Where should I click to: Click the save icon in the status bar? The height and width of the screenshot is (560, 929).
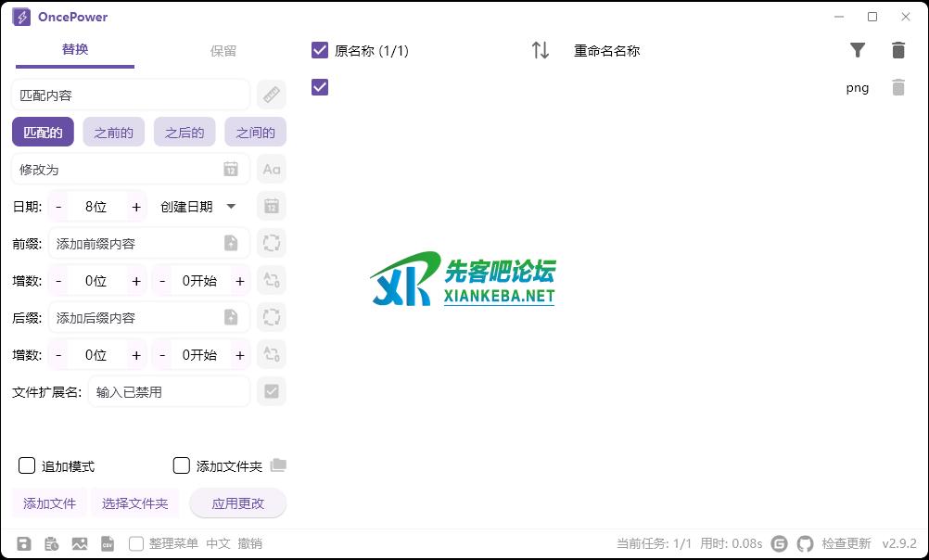(25, 543)
